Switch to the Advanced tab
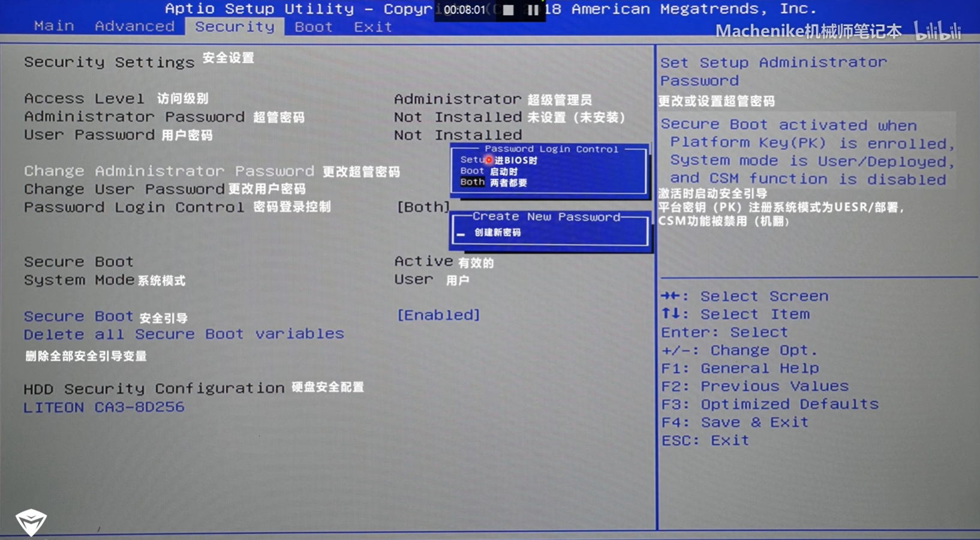Screen dimensions: 980x540 (x=134, y=26)
